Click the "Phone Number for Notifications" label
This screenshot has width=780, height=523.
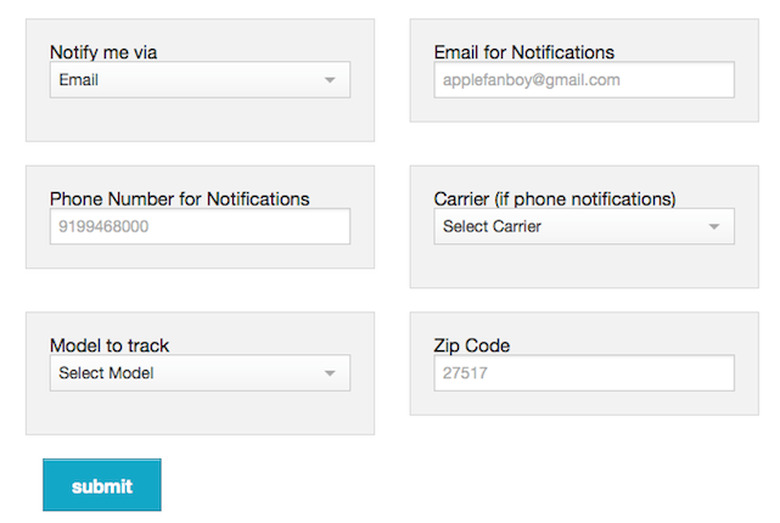click(x=180, y=198)
